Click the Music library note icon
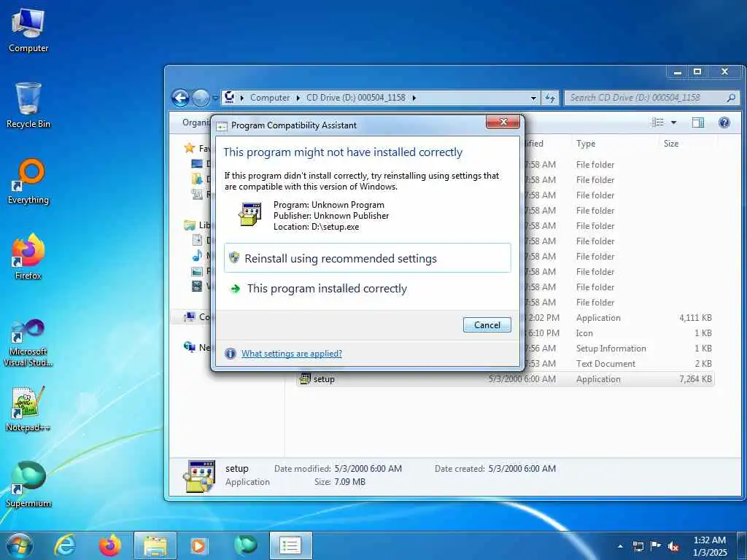 click(x=197, y=256)
